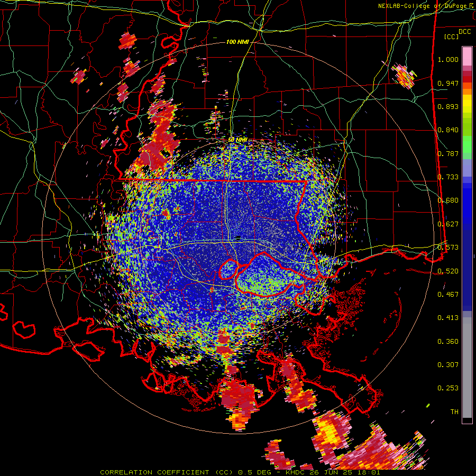Screen dimensions: 476x476
Task: Click the 0.840 legend value
Action: pos(448,130)
